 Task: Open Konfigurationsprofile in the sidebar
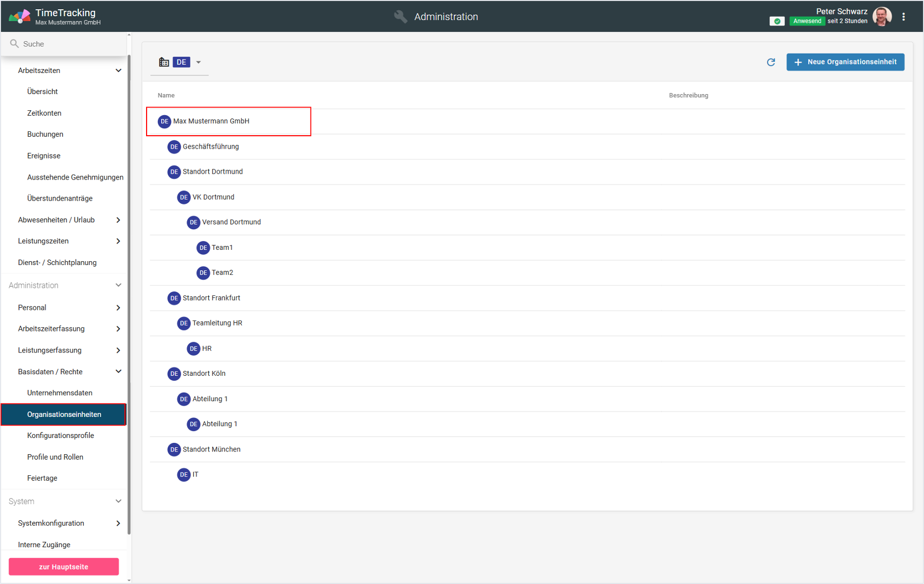pos(61,436)
